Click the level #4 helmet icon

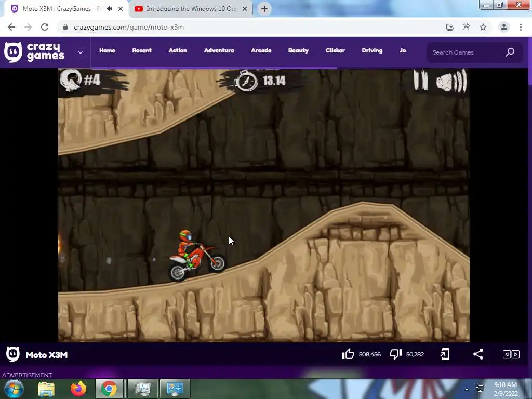[71, 80]
